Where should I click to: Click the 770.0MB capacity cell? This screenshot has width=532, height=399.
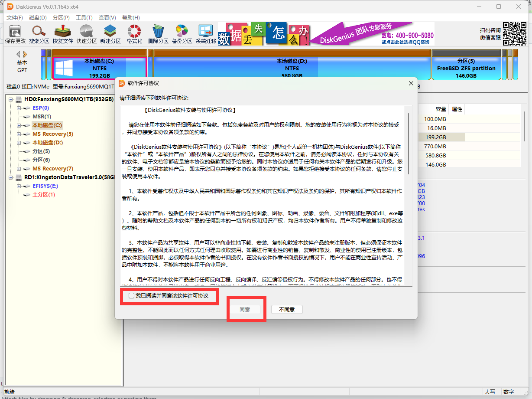point(435,146)
